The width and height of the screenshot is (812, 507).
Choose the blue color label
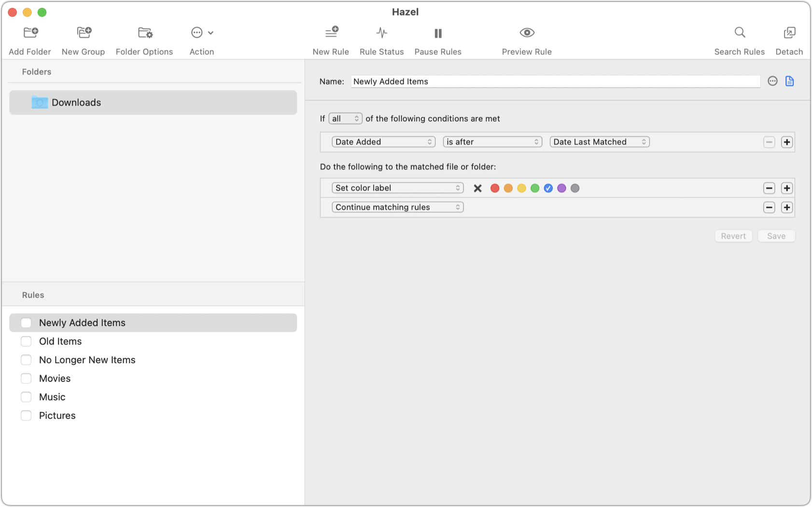point(548,188)
